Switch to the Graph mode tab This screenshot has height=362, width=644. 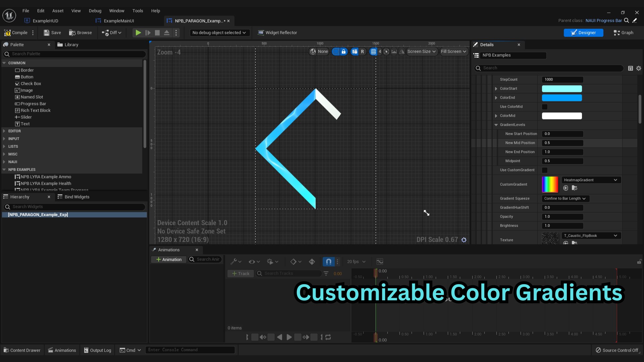(623, 33)
